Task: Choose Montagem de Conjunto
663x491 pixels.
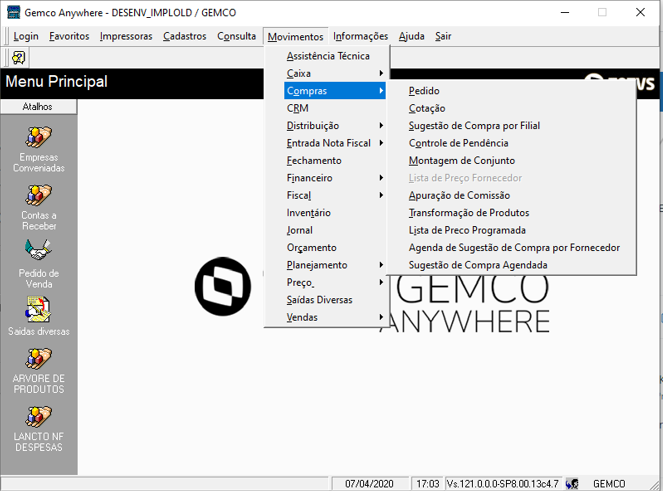Action: [x=511, y=160]
